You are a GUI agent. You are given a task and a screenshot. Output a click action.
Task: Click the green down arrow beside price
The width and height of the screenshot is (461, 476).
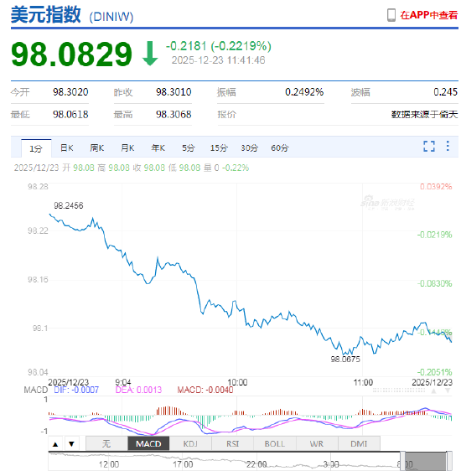(150, 54)
